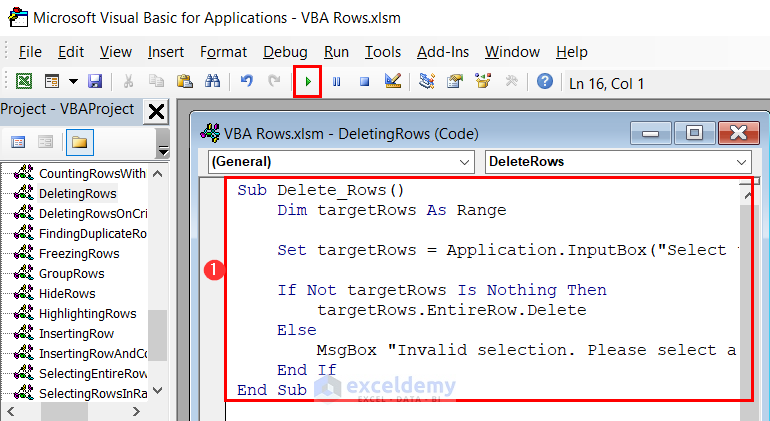Screen dimensions: 770x421
Task: Open the Project Explorer toolbar icon
Action: (x=427, y=81)
